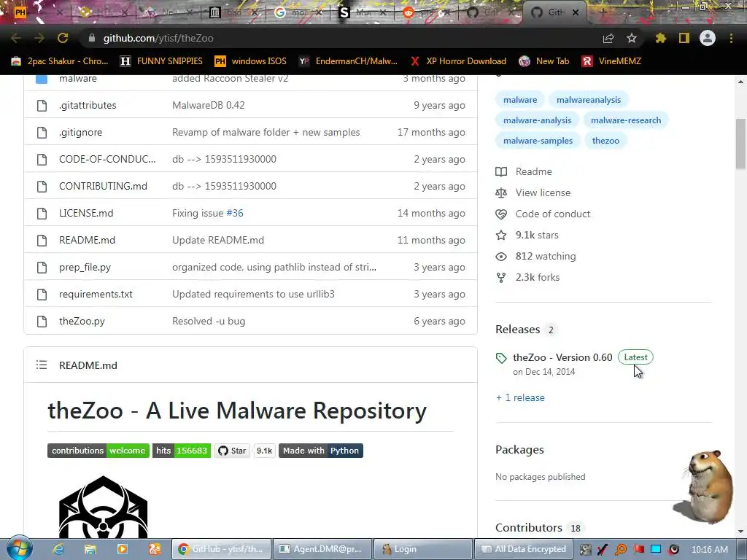Open README.md table of contents icon
This screenshot has height=560, width=747.
[x=42, y=365]
